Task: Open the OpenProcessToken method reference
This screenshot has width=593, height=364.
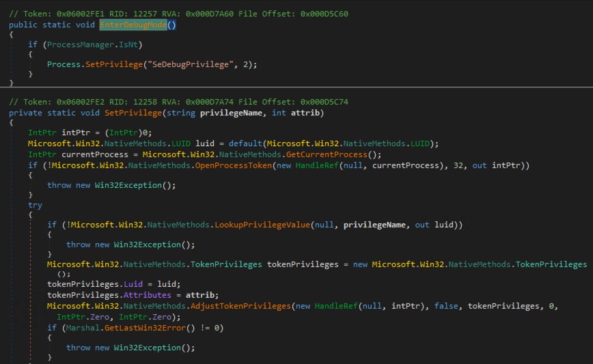Action: [234, 165]
